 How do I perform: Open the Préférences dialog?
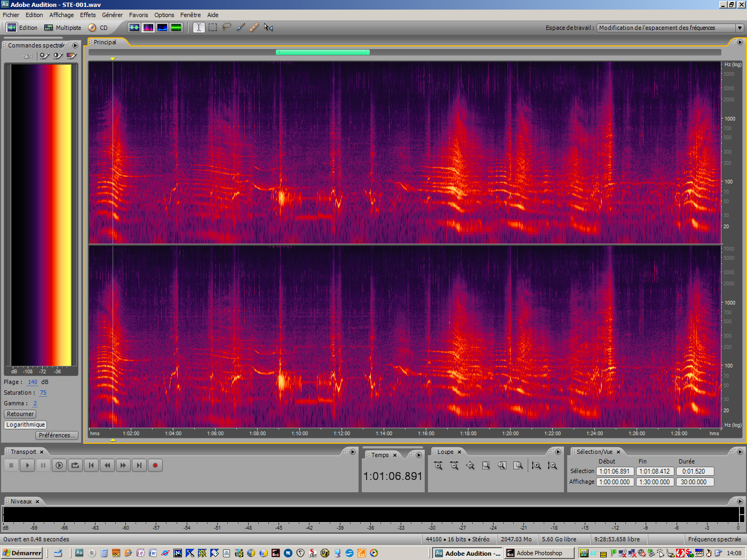click(x=57, y=435)
